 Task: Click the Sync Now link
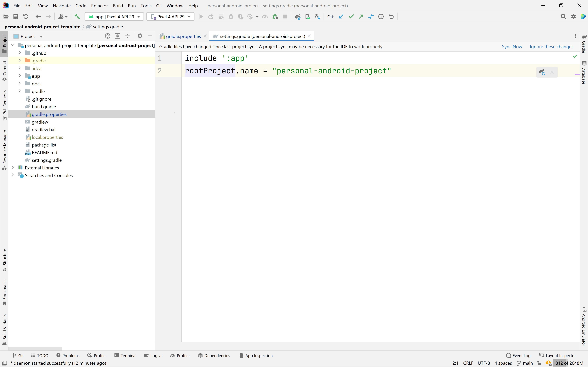pyautogui.click(x=512, y=47)
